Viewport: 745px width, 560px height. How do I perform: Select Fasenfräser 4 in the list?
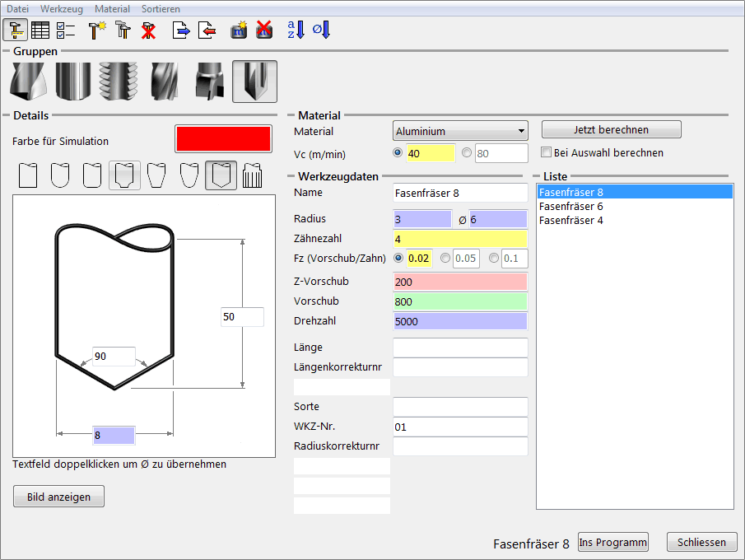tap(635, 220)
